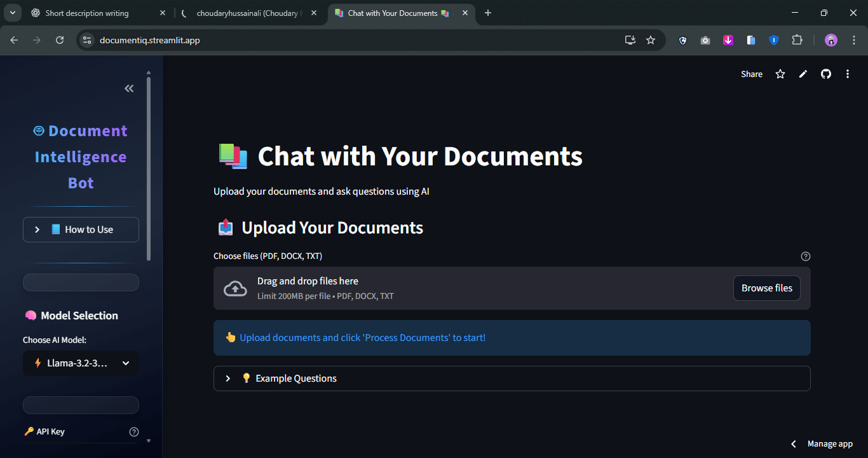
Task: Click the browser profile avatar
Action: pyautogui.click(x=831, y=39)
